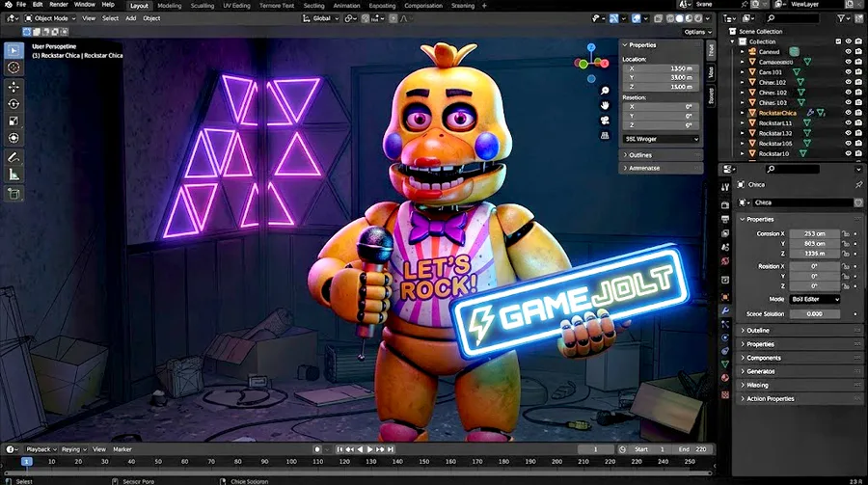Image resolution: width=868 pixels, height=485 pixels.
Task: Open the Render properties tab icon
Action: 725,205
